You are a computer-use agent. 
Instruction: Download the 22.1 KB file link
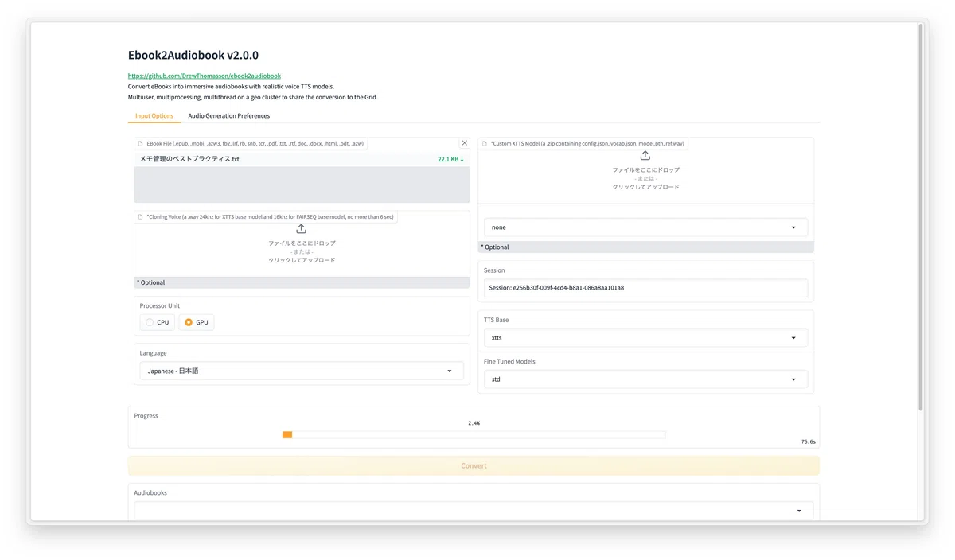tap(450, 159)
